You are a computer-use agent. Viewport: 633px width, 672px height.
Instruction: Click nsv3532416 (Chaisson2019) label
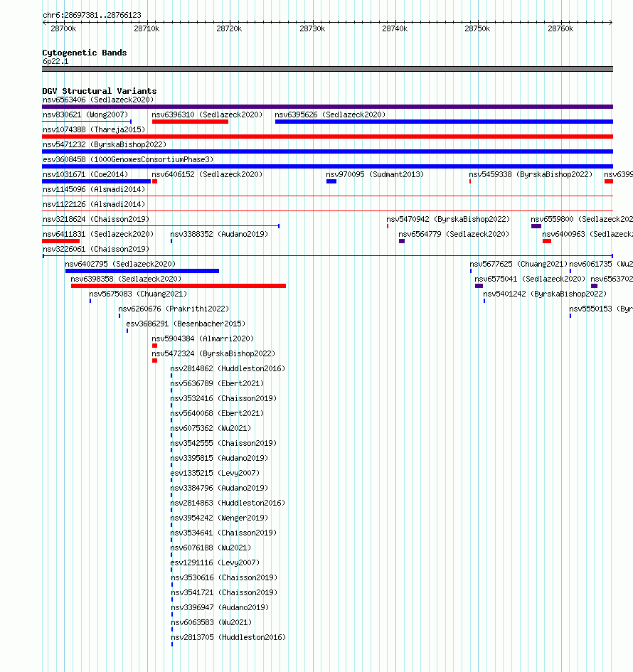click(x=223, y=398)
